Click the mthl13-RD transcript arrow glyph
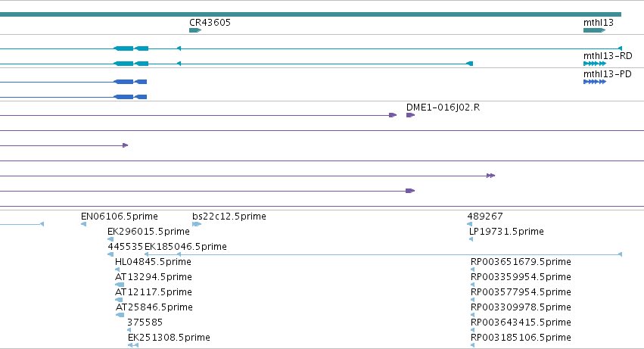The width and height of the screenshot is (644, 349). click(595, 64)
